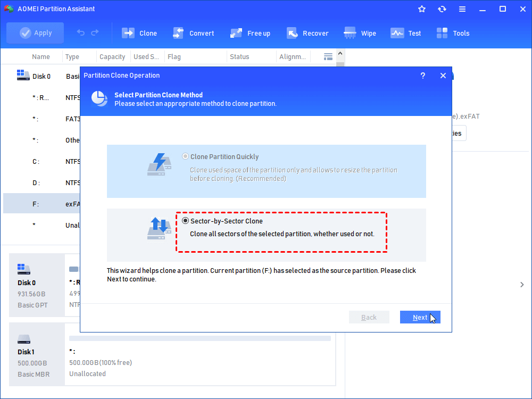Open the Free up toolbar item
This screenshot has width=532, height=399.
250,33
